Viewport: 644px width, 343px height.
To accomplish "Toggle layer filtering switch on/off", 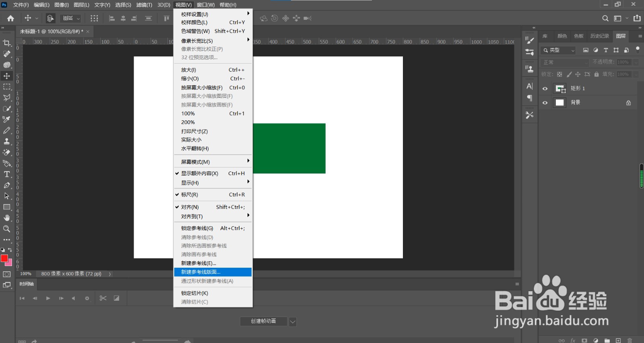I will [638, 50].
